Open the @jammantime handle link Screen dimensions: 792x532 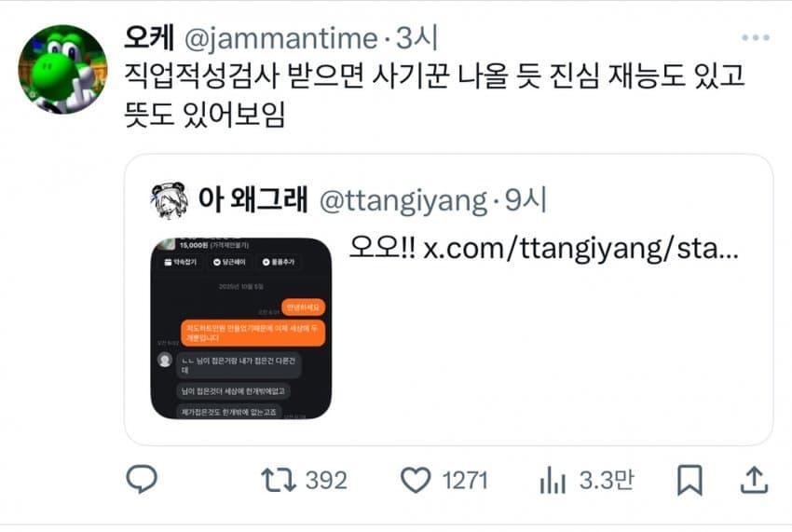point(280,38)
